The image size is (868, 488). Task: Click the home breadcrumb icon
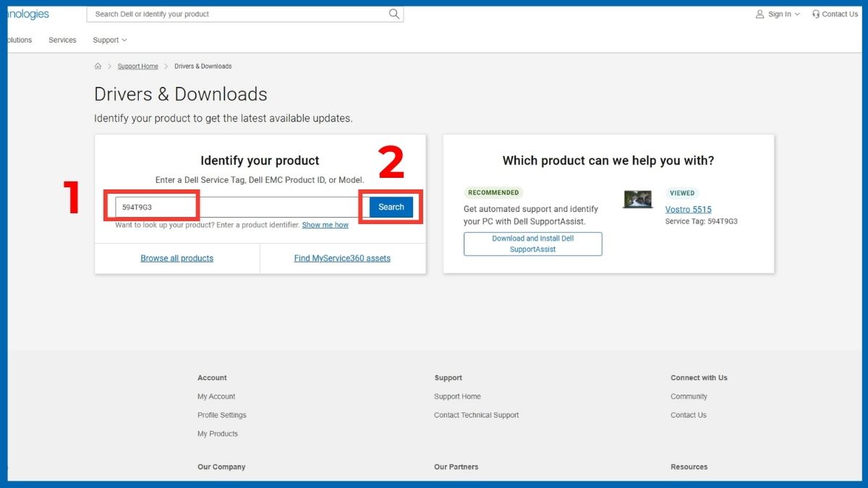98,67
